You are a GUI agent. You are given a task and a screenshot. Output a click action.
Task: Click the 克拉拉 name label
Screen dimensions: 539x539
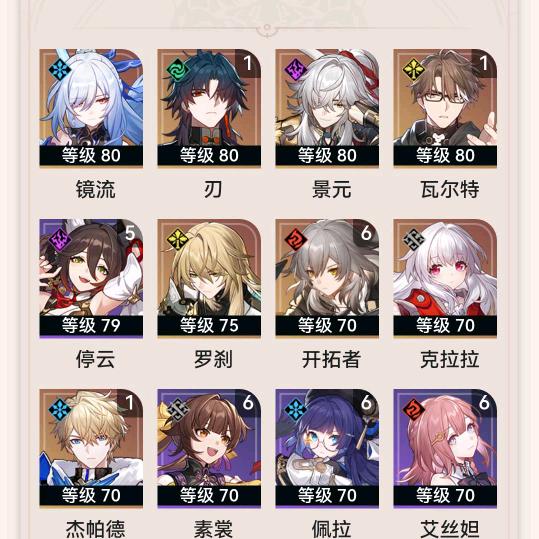click(450, 359)
